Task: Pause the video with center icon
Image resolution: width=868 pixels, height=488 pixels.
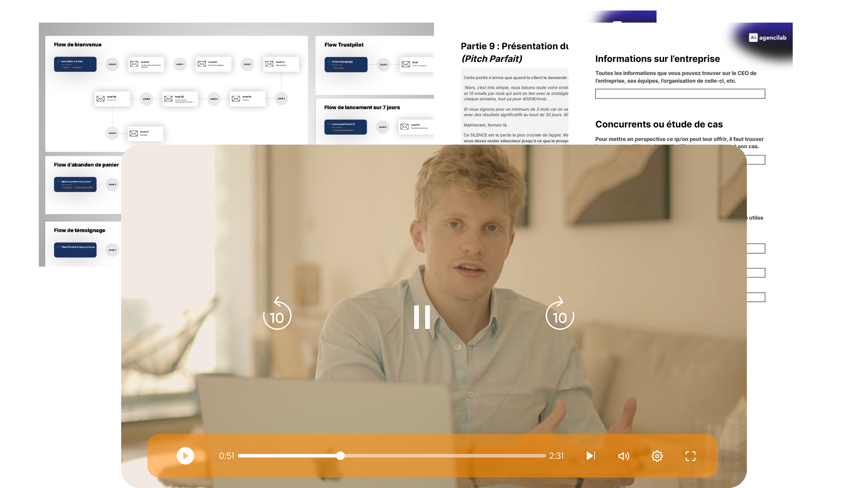Action: (x=422, y=317)
